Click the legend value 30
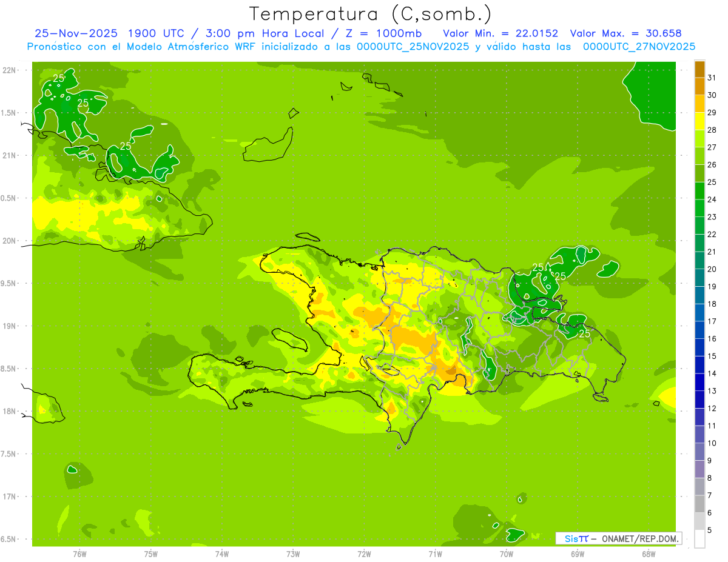Image resolution: width=728 pixels, height=562 pixels. coord(712,95)
